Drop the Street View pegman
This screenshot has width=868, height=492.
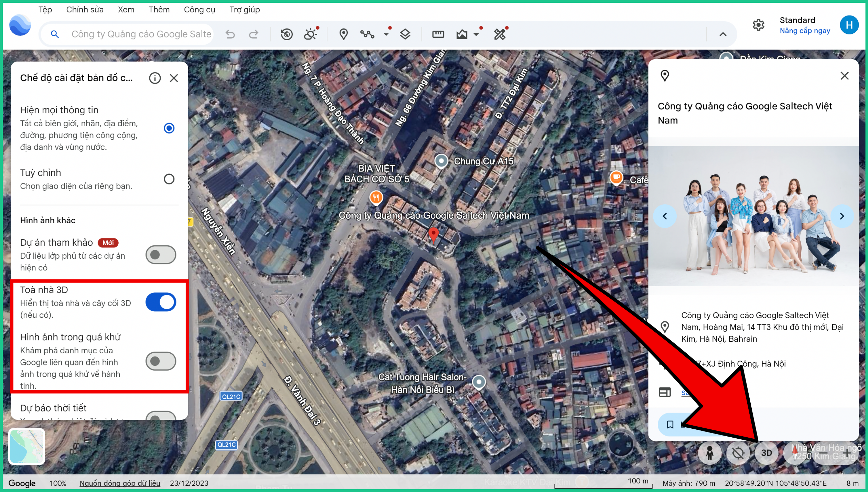click(709, 453)
